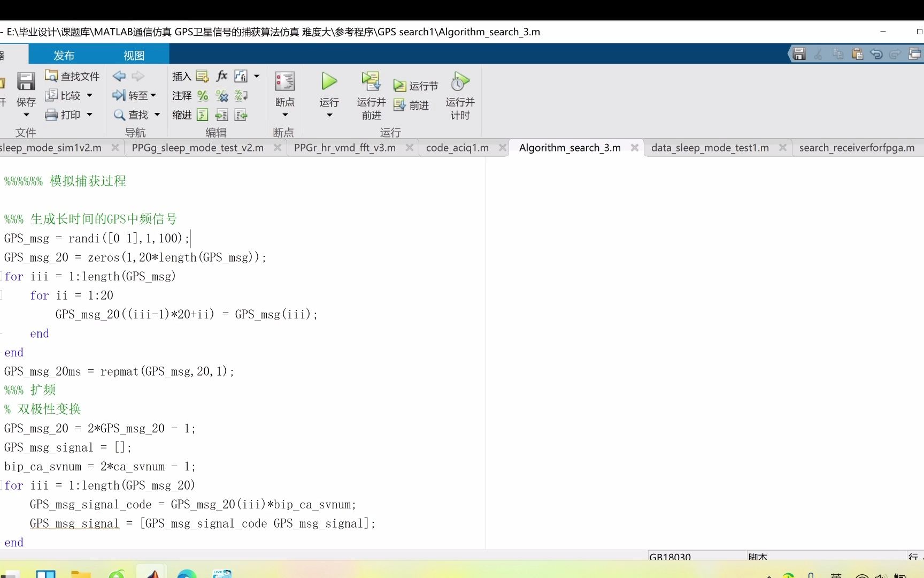Click the switch windows icon in quick-access bar
The image size is (924, 578).
click(x=915, y=54)
